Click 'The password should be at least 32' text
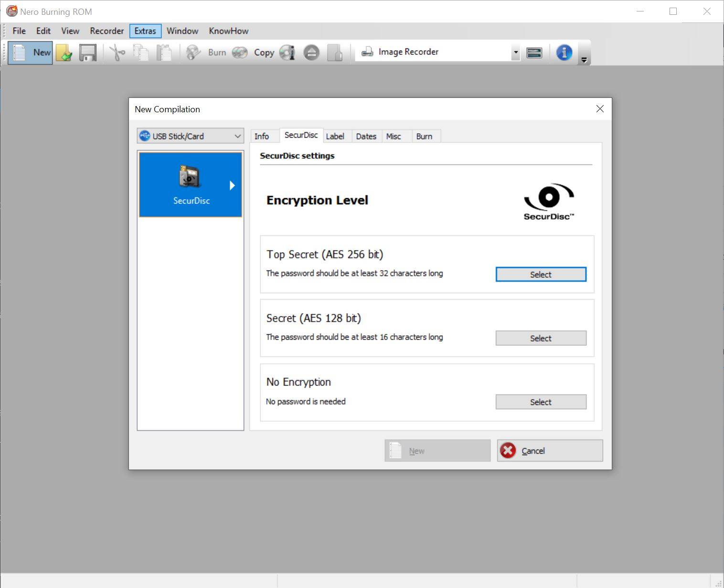 354,273
